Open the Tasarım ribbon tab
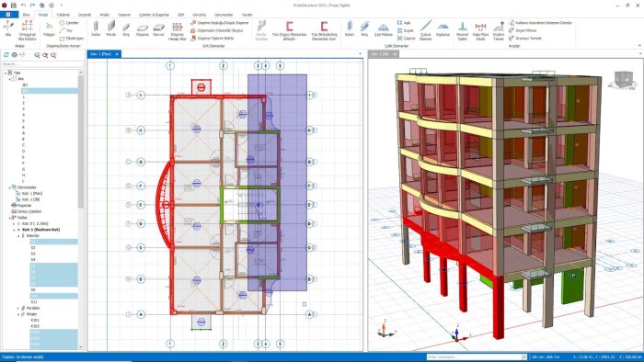This screenshot has height=362, width=644. pyautogui.click(x=124, y=15)
